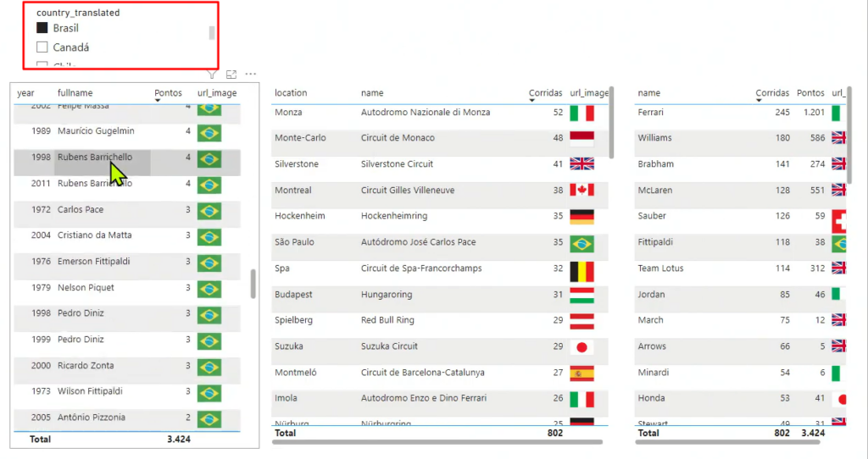This screenshot has height=459, width=868.
Task: Click the Japanese flag in the Suzuka row
Action: pos(581,346)
